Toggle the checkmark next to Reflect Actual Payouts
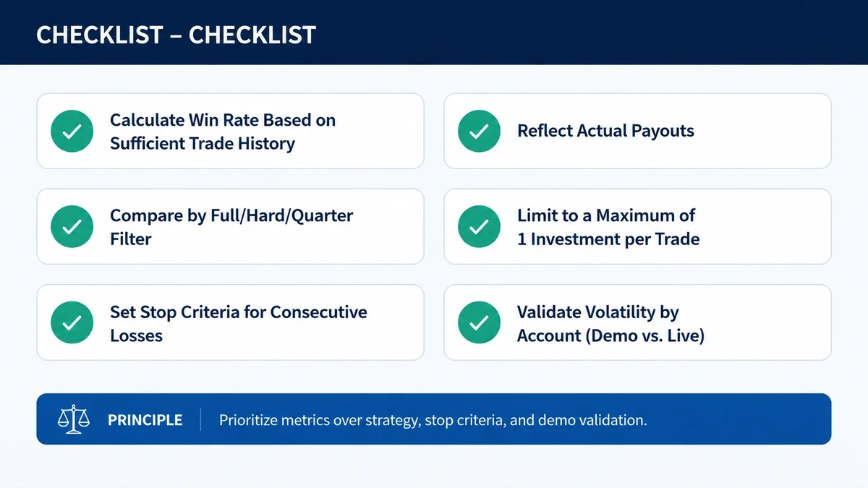The image size is (868, 488). coord(479,131)
